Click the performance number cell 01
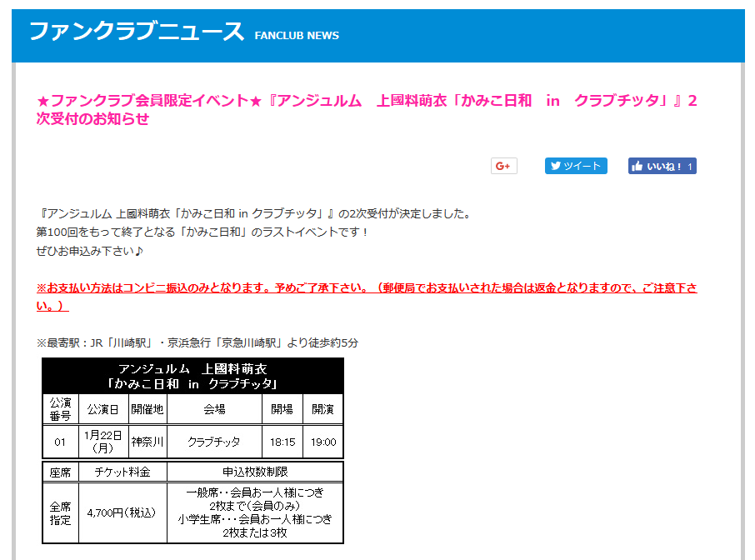 [x=61, y=442]
